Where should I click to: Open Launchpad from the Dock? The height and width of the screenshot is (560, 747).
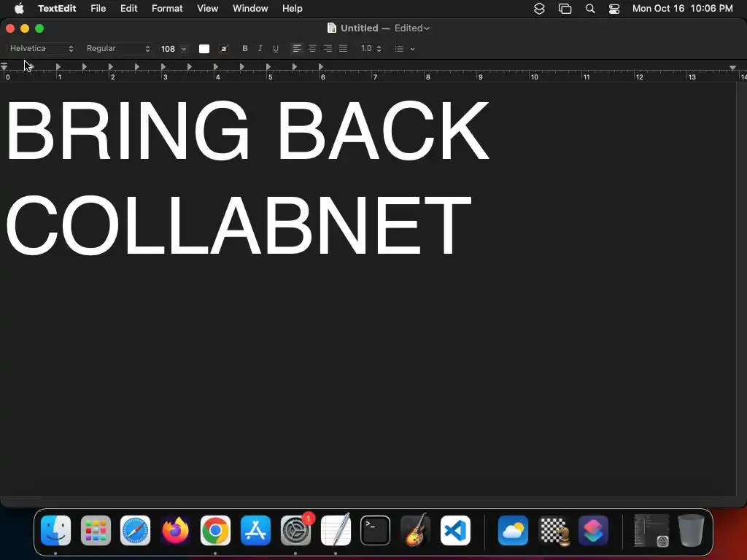point(96,531)
